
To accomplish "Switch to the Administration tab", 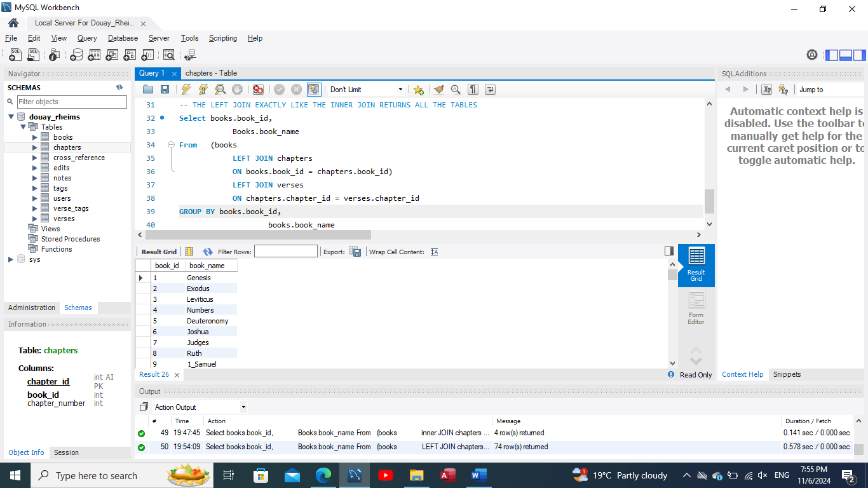I will [32, 308].
